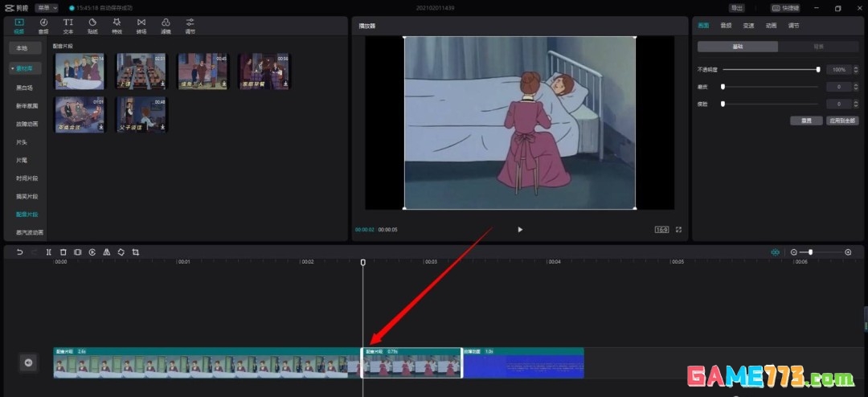Download the 00:45 clip
Viewport: 868px width, 397px height.
click(x=223, y=84)
